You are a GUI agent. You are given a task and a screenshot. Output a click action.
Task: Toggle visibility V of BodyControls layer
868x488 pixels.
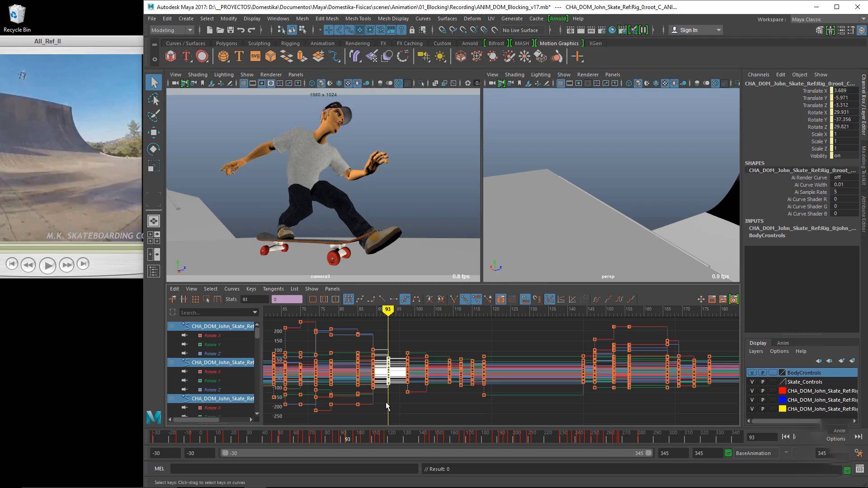(752, 373)
